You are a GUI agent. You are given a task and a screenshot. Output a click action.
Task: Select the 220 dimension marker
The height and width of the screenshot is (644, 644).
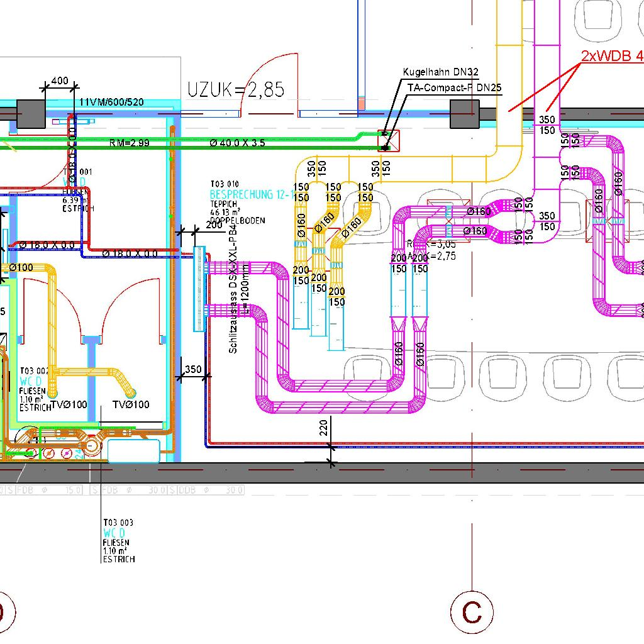[x=325, y=428]
